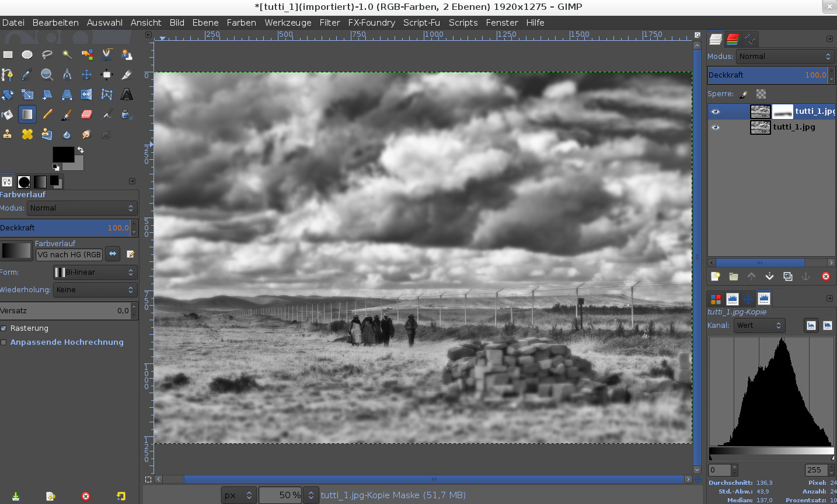Move selected layer down one step
837x504 pixels.
(x=770, y=276)
